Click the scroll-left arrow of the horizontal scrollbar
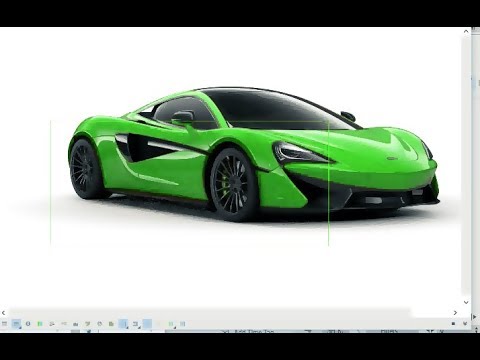This screenshot has width=480, height=360. coord(3,313)
